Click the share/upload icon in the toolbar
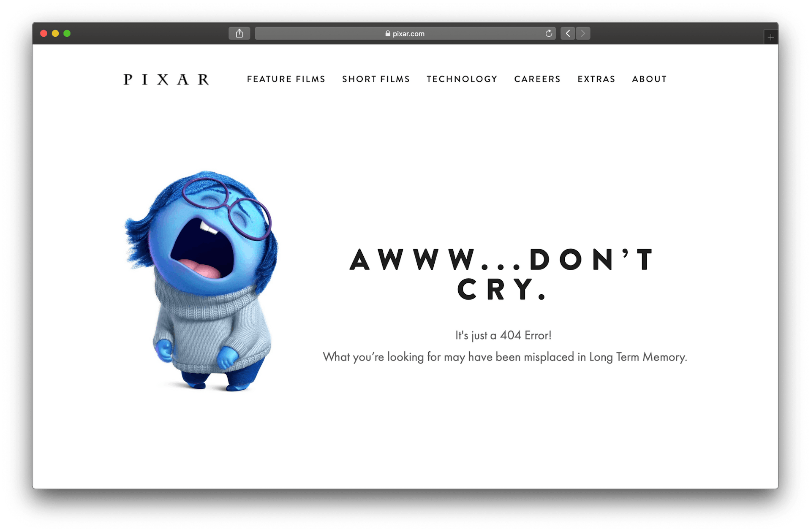 tap(239, 33)
